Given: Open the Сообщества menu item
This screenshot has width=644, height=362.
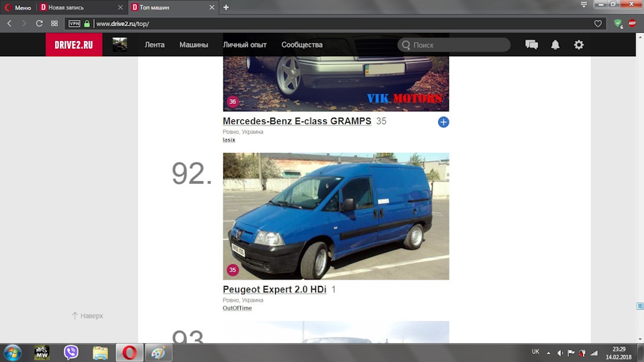Looking at the screenshot, I should pyautogui.click(x=302, y=45).
